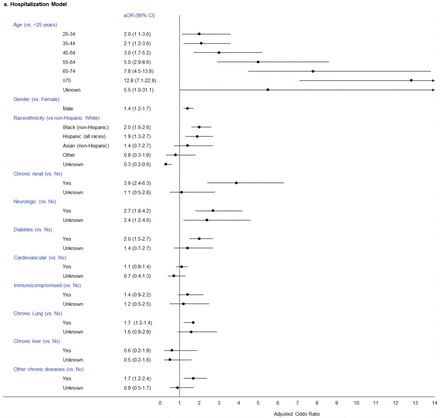Select the Male odds ratio dot

[187, 108]
